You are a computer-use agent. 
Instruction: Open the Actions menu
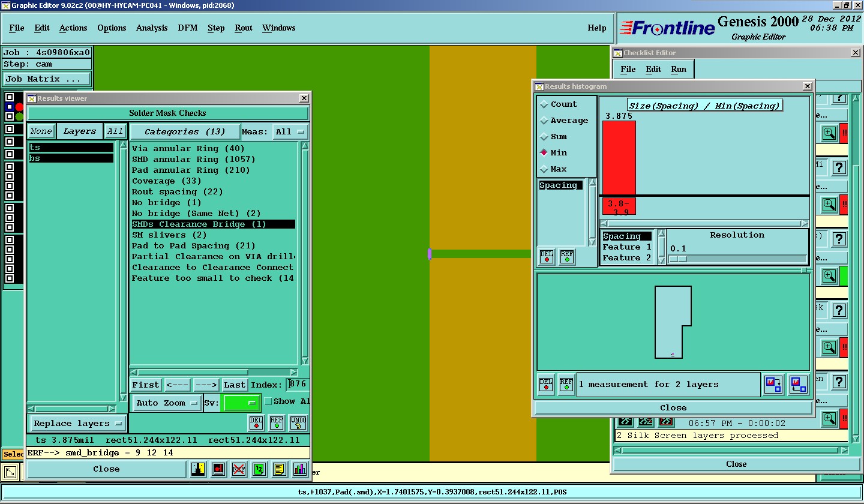[x=73, y=28]
